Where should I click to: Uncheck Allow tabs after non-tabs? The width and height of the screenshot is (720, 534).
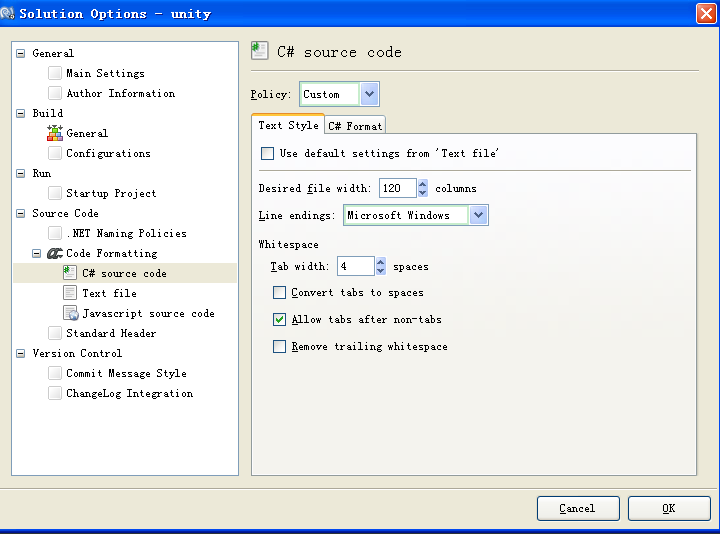pyautogui.click(x=279, y=320)
